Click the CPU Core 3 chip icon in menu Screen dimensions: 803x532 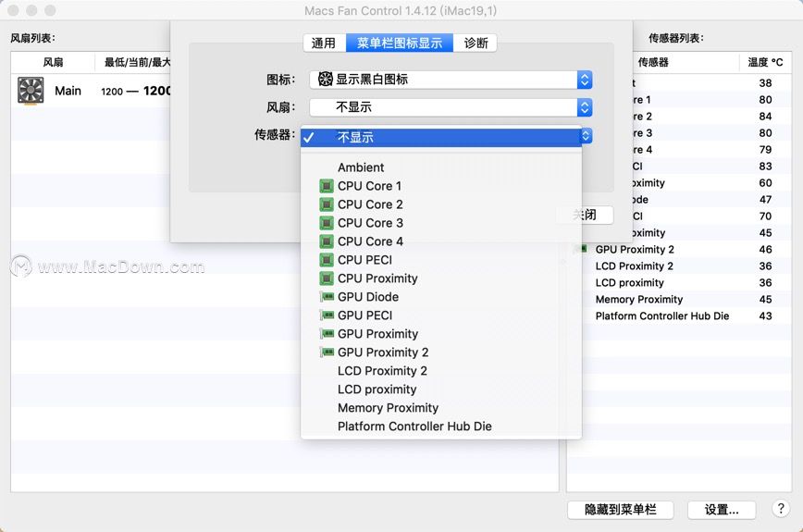point(327,223)
